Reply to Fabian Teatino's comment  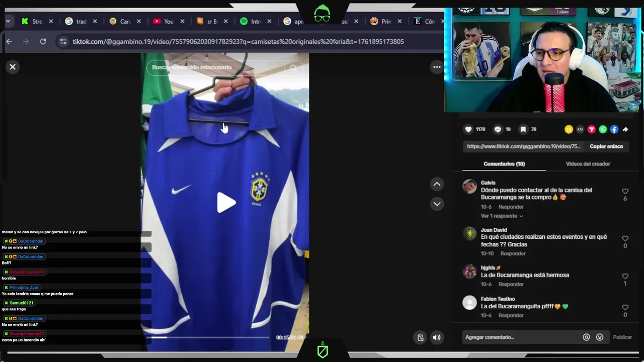511,315
